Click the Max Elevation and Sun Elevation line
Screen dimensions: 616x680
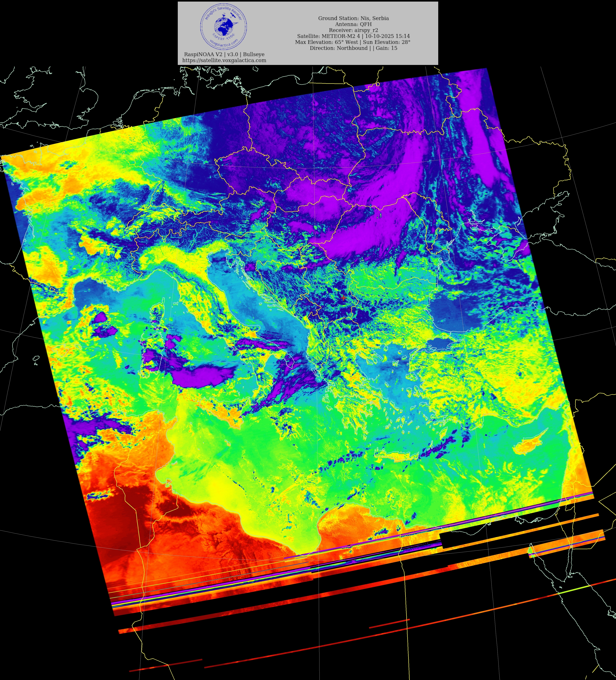[353, 42]
